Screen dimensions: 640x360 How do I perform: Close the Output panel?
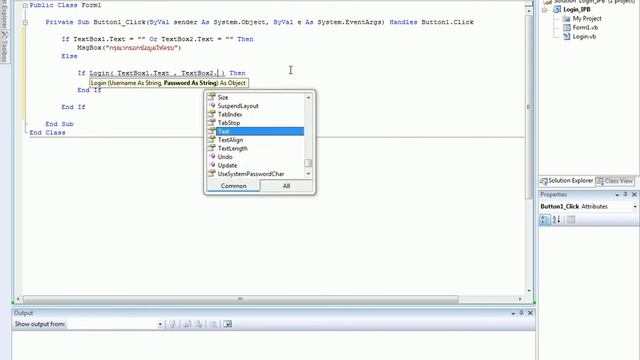[530, 313]
